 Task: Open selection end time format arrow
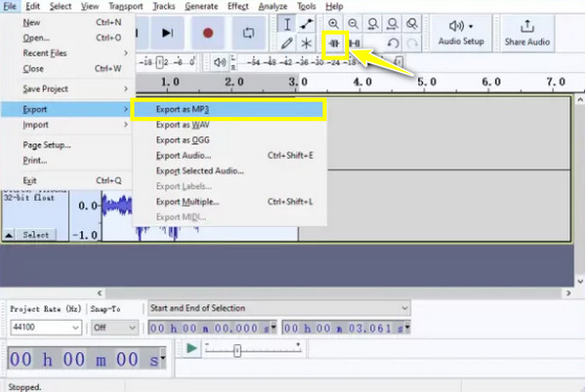[407, 328]
